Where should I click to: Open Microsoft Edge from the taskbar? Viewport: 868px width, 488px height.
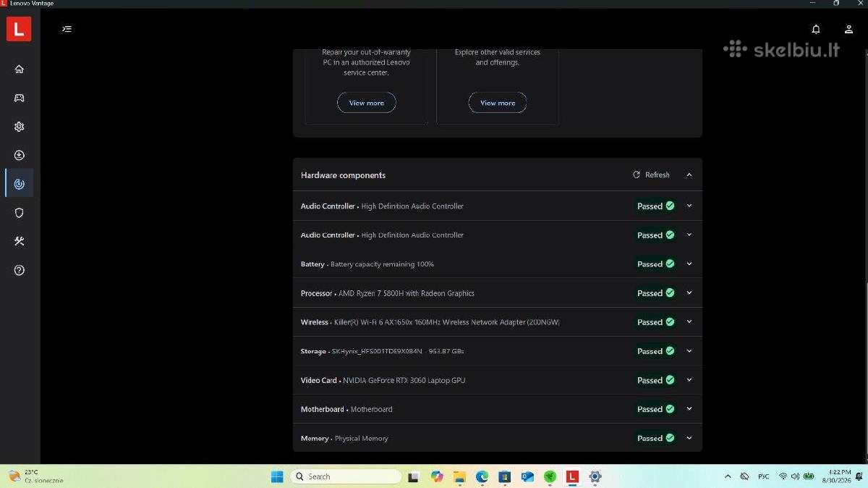click(482, 476)
